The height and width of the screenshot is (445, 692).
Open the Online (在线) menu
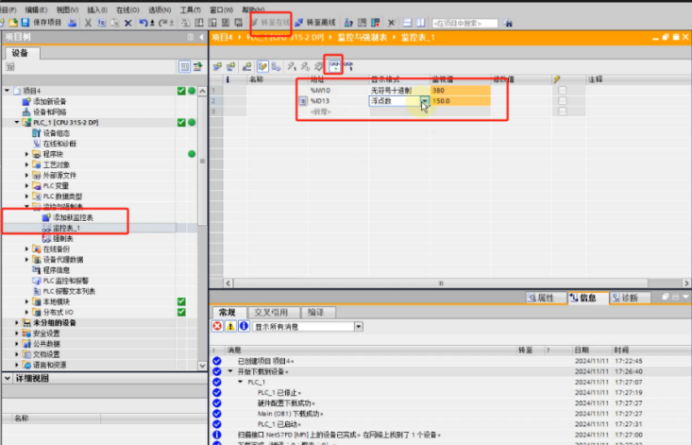(x=128, y=9)
